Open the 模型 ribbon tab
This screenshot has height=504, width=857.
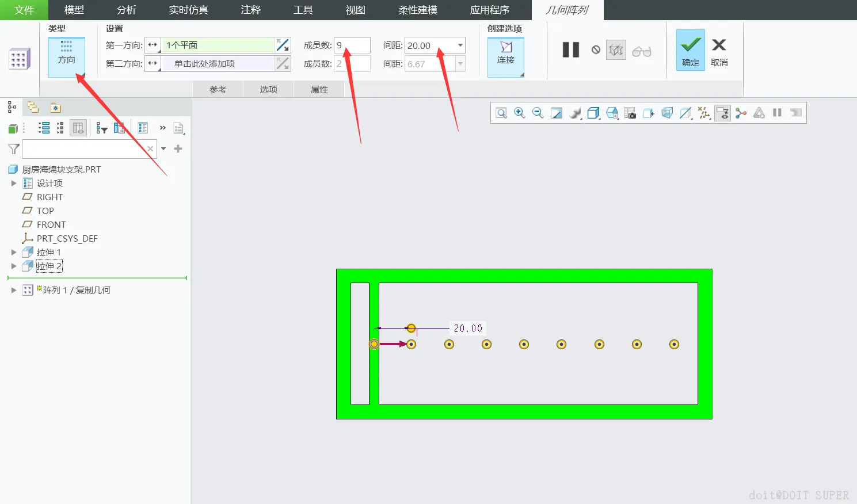click(74, 10)
